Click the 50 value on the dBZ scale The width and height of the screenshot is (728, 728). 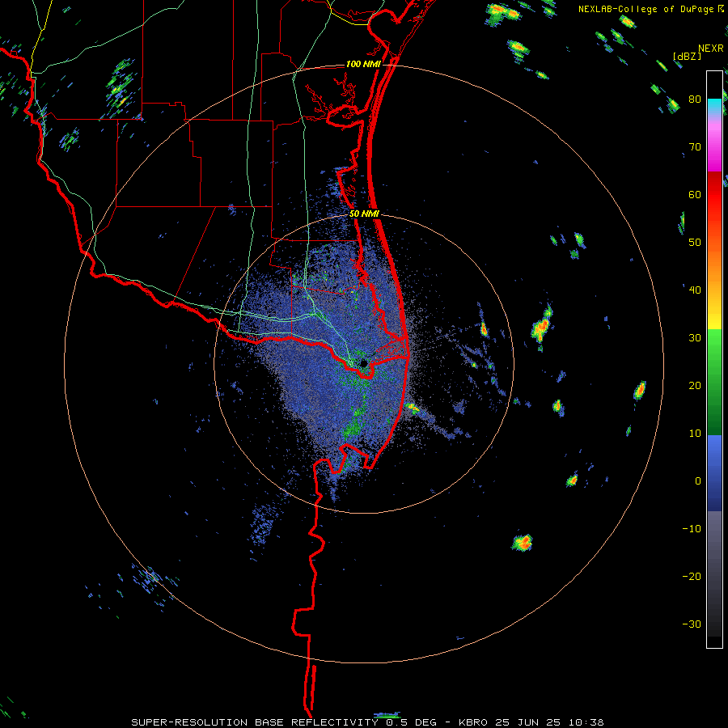[x=695, y=243]
